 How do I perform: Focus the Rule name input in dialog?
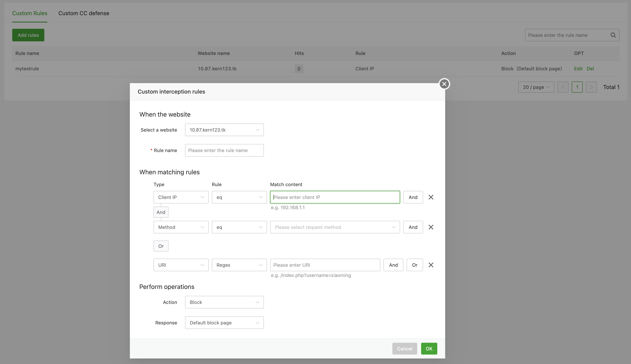(224, 150)
